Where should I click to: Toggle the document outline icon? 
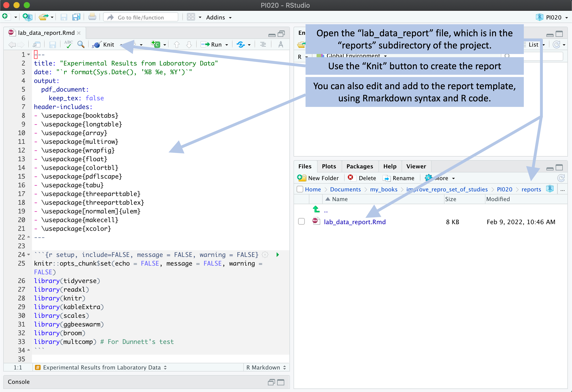click(263, 45)
